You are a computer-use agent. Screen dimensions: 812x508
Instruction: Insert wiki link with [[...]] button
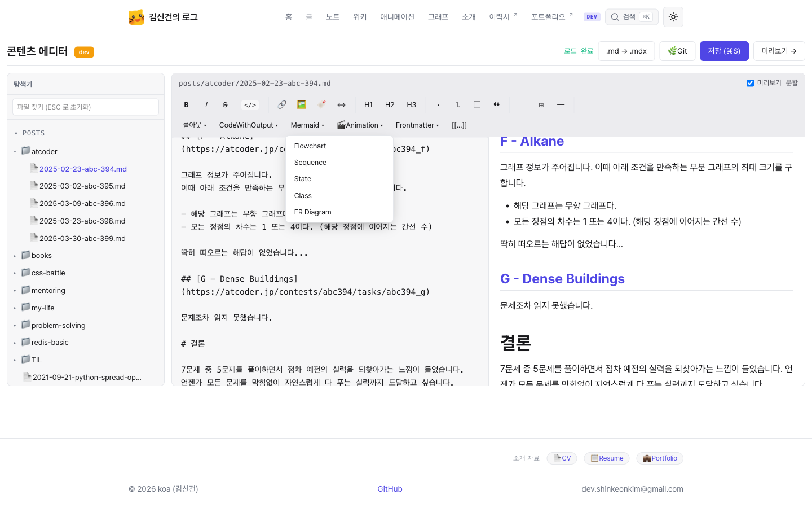pos(459,125)
